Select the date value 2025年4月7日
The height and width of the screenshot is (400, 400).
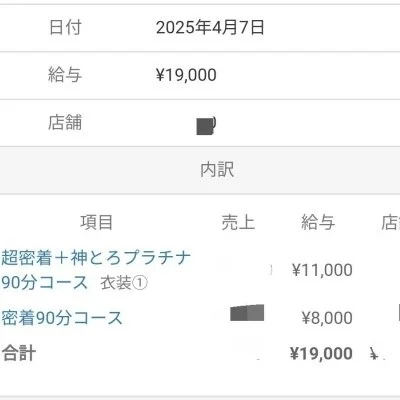210,27
